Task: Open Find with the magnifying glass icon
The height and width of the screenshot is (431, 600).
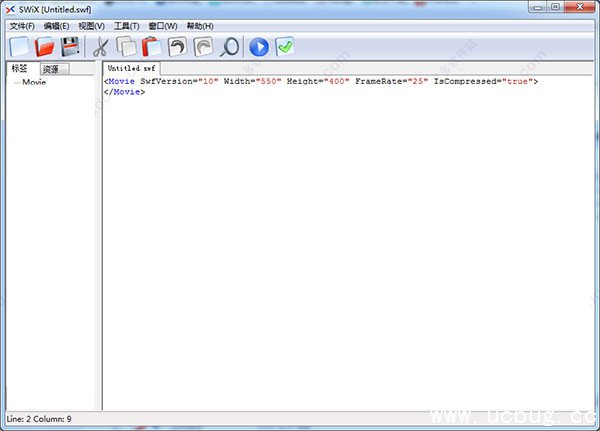Action: [x=229, y=46]
